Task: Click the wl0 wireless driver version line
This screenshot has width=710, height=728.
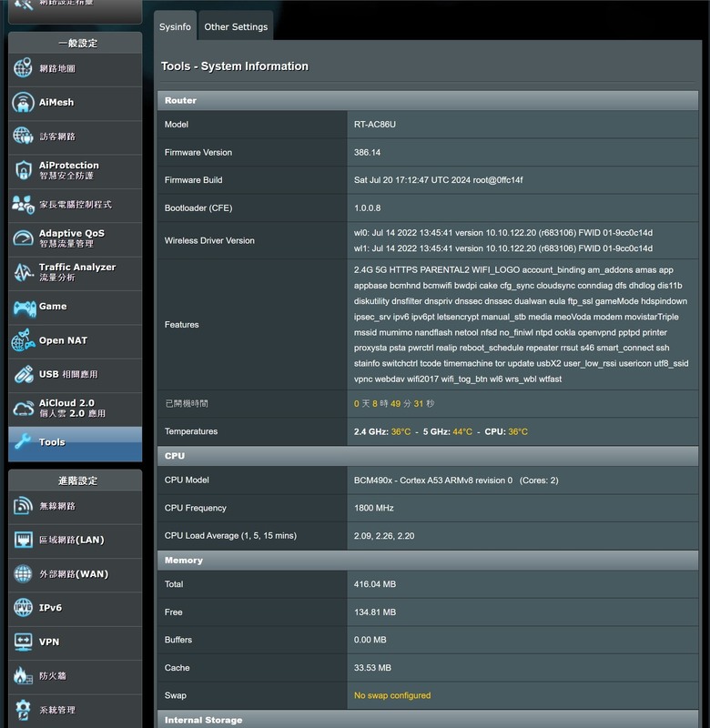Action: pyautogui.click(x=502, y=233)
